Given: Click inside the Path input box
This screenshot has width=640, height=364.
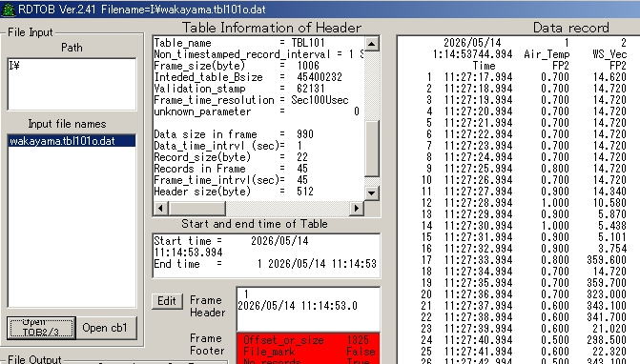Looking at the screenshot, I should coord(72,84).
